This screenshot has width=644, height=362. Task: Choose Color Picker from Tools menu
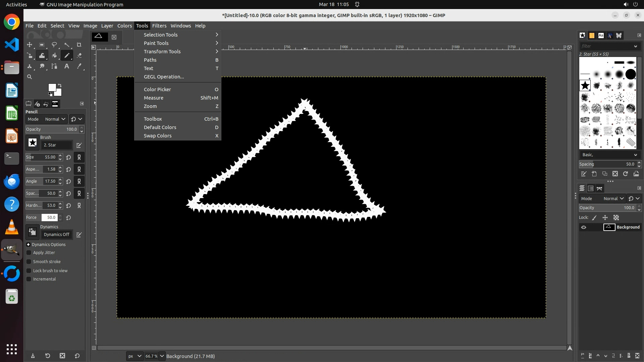click(x=157, y=89)
